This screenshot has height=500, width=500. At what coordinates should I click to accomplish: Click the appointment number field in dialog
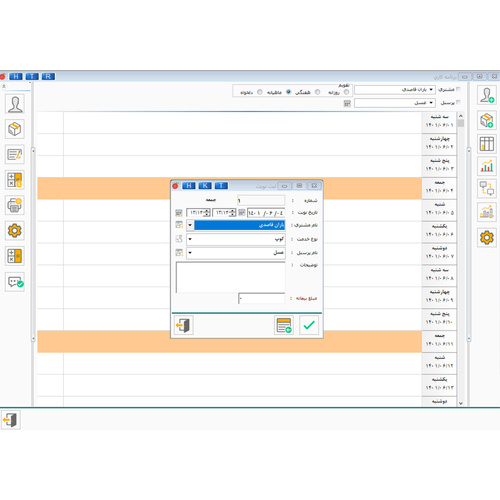[x=261, y=200]
